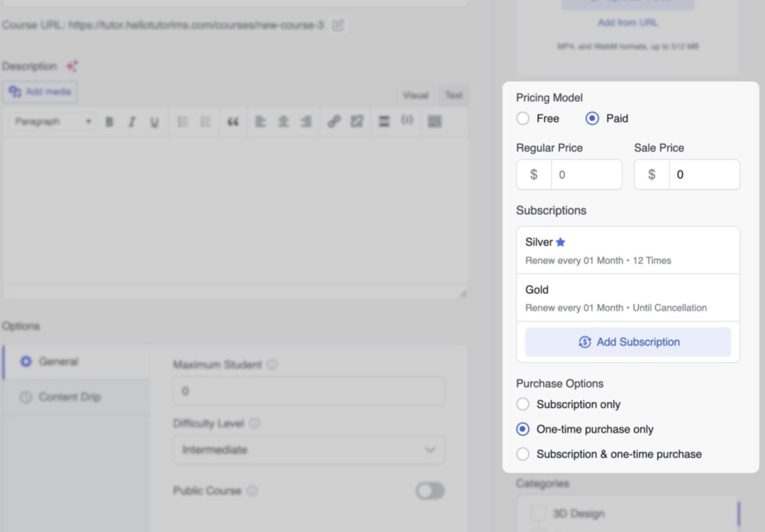Click the toolbar toggle icon in editor
765x532 pixels.
(x=434, y=122)
